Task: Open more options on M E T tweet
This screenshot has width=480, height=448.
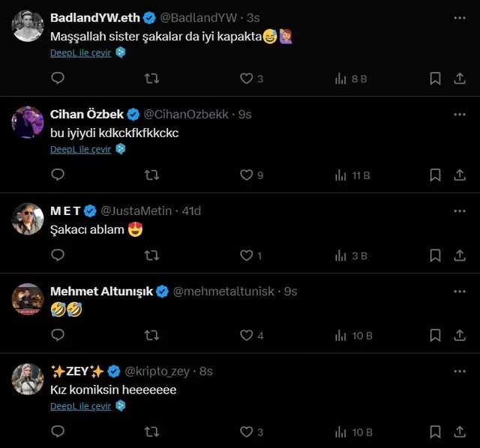Action: [x=460, y=211]
